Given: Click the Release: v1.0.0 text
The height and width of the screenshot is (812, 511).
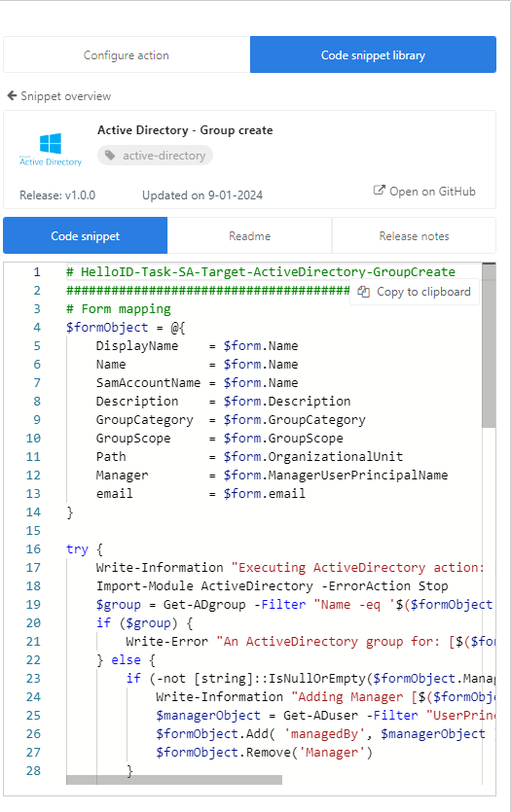Looking at the screenshot, I should (57, 195).
